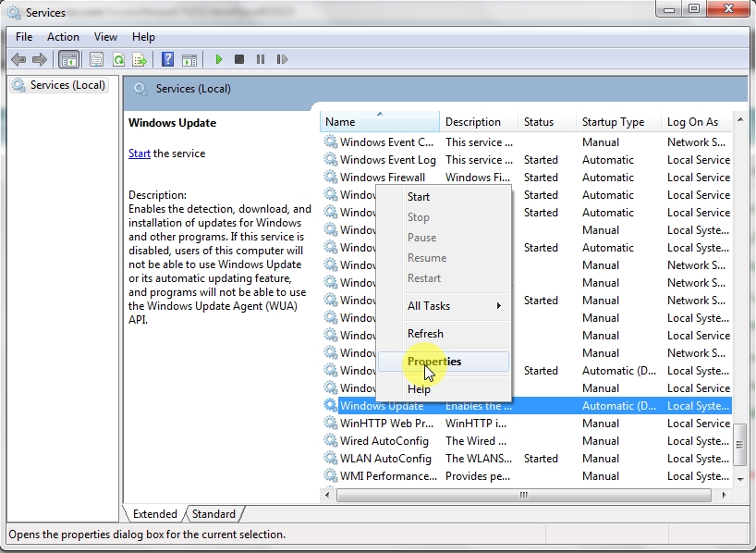Screen dimensions: 756x553
Task: Sort by the Status column header
Action: click(x=547, y=121)
